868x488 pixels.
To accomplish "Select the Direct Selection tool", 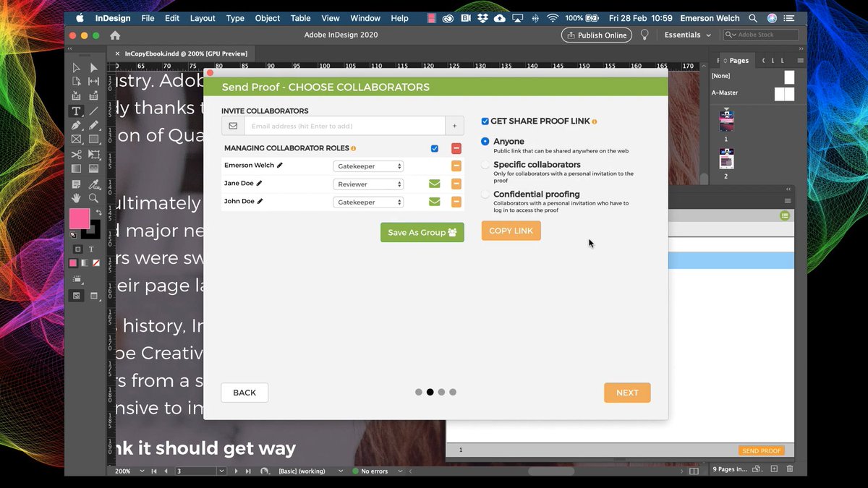I will (93, 67).
